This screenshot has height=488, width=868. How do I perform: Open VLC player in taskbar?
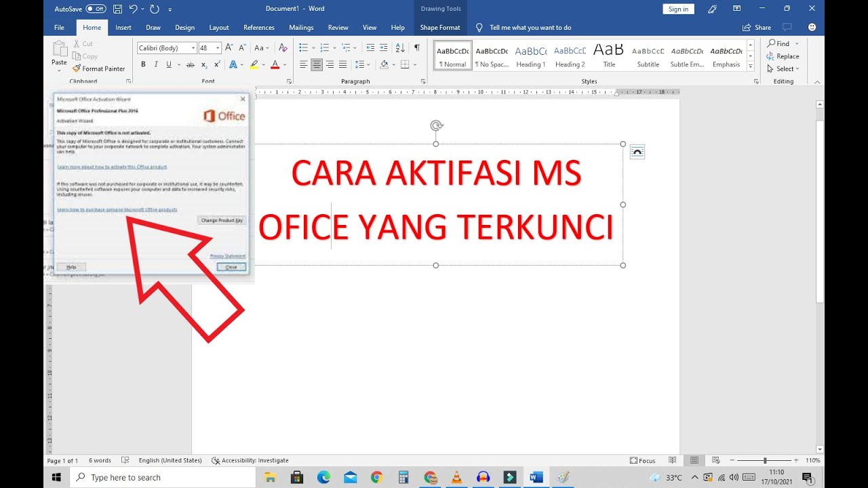pos(456,477)
